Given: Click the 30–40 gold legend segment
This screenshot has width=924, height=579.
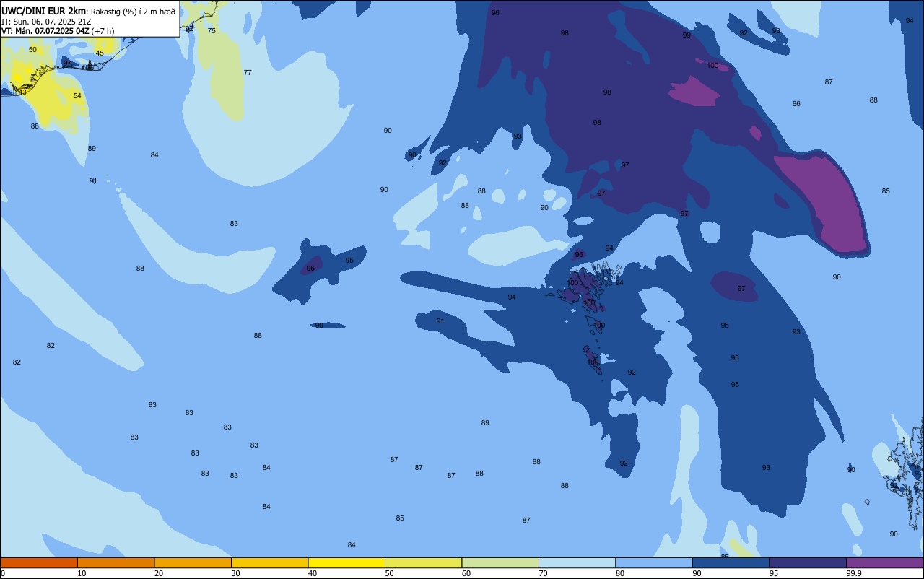Looking at the screenshot, I should 269,562.
